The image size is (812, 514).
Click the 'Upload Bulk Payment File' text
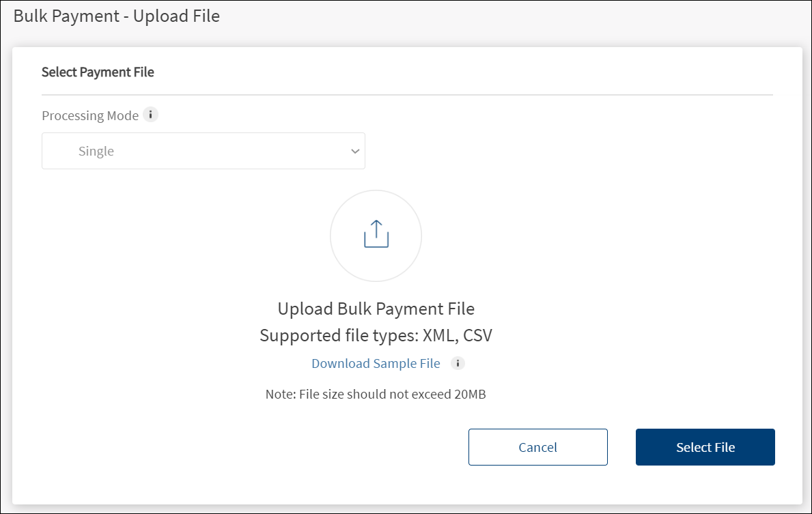(x=376, y=309)
